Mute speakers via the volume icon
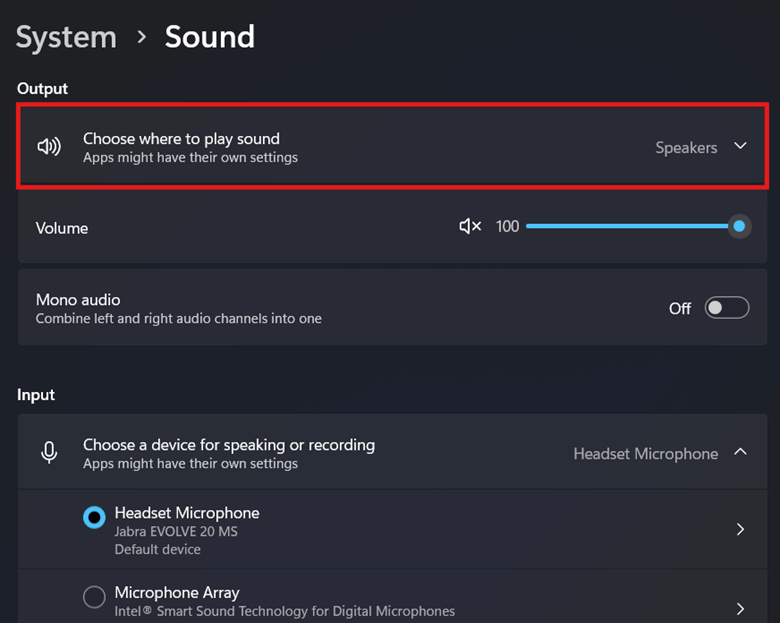The image size is (780, 623). coord(469,227)
